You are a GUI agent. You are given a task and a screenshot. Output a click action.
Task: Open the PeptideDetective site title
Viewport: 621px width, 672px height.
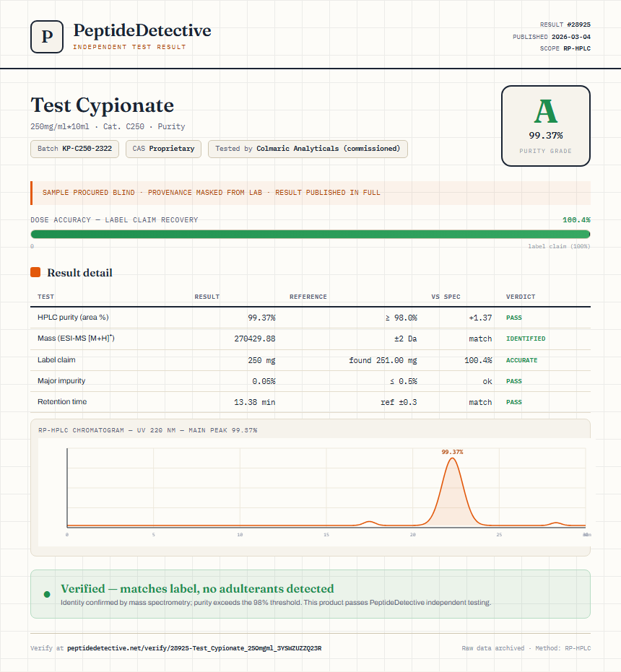[x=142, y=30]
